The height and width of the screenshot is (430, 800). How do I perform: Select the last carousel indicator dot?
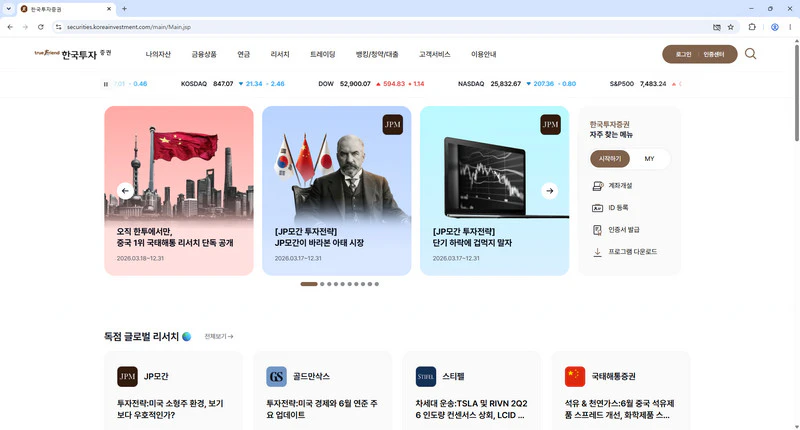click(377, 284)
